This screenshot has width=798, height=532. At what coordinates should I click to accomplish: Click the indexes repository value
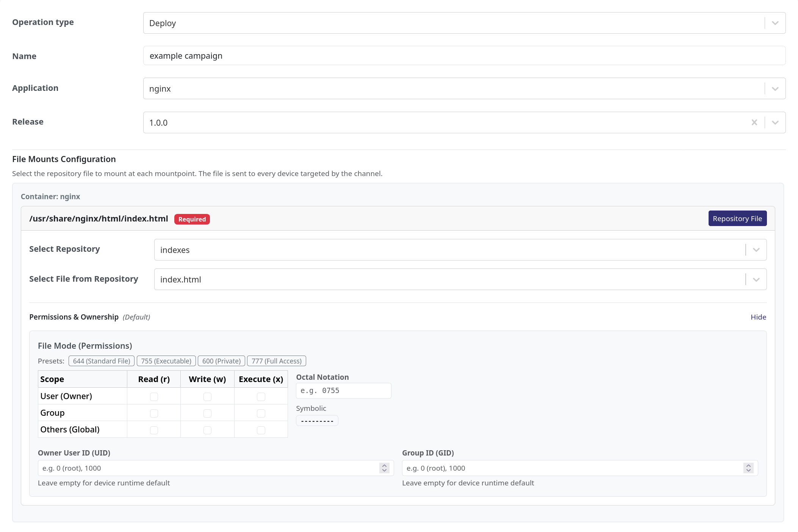pyautogui.click(x=175, y=250)
